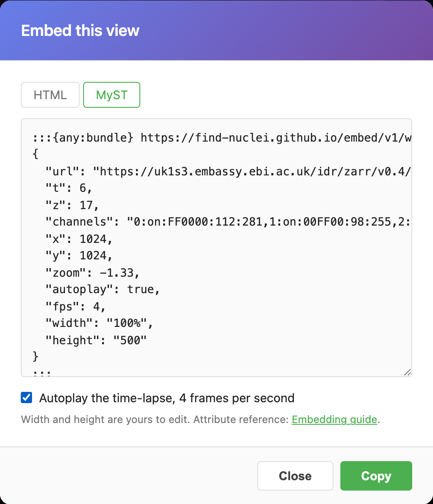The height and width of the screenshot is (504, 433).
Task: Click the "zoom": -1.33 line
Action: (93, 273)
